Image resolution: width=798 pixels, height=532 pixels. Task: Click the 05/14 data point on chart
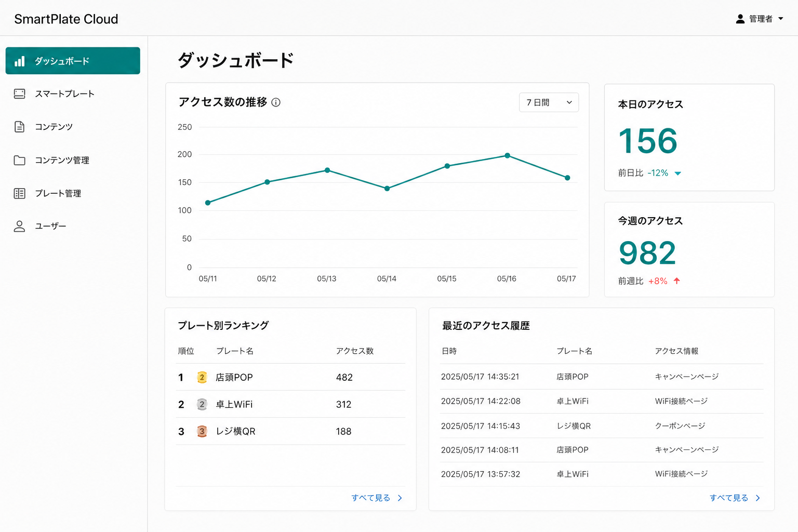(x=387, y=189)
